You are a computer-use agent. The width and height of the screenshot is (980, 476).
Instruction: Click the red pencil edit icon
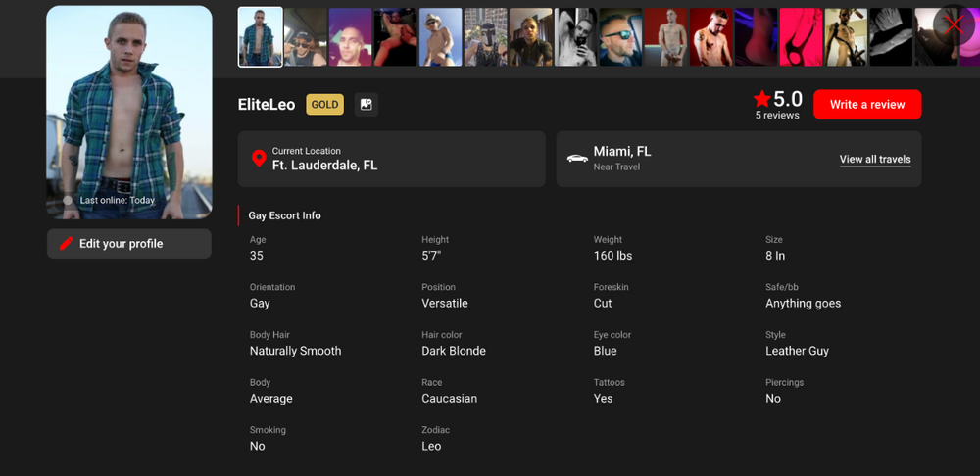[x=67, y=244]
